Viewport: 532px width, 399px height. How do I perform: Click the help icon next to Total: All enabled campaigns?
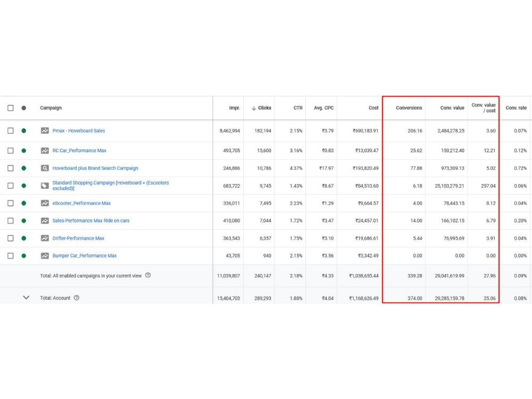tap(148, 275)
